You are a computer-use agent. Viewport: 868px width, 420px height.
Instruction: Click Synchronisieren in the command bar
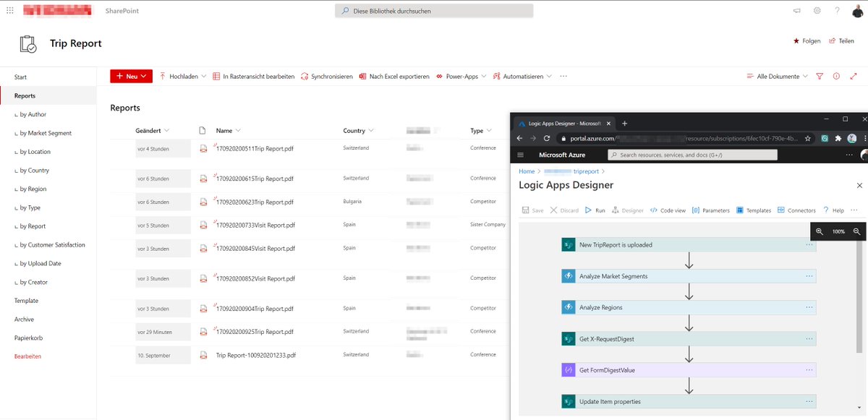click(x=327, y=76)
